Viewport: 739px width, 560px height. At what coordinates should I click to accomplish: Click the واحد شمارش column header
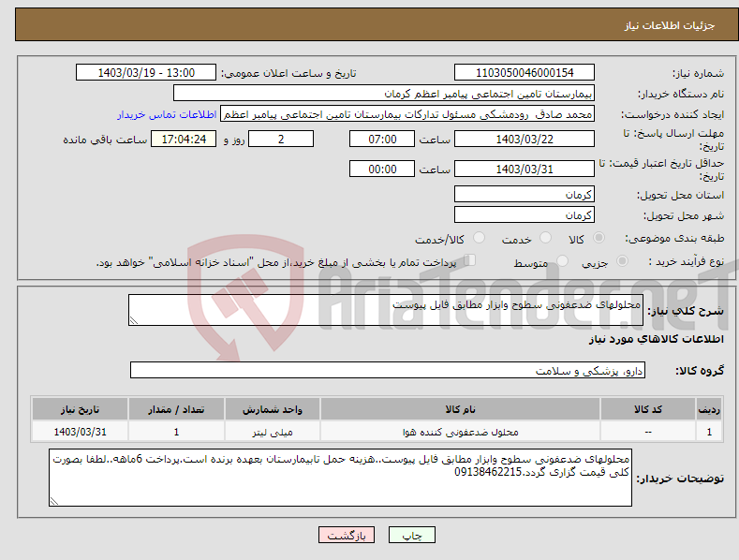pyautogui.click(x=273, y=409)
